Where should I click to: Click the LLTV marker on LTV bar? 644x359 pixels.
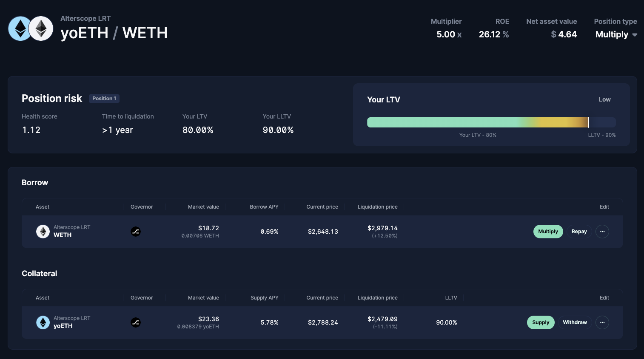589,122
